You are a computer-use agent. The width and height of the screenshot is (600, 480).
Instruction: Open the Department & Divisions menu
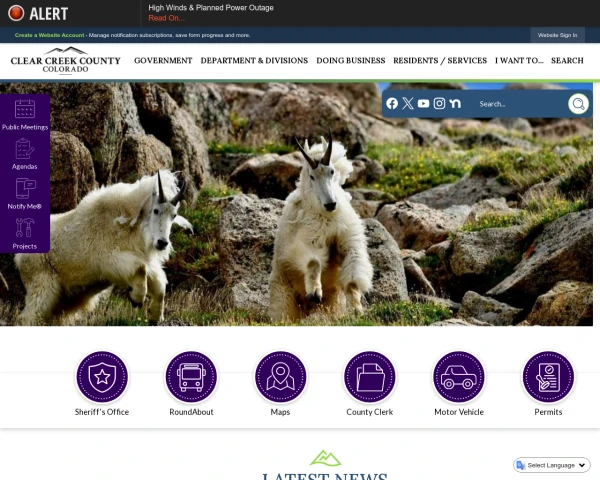[254, 60]
